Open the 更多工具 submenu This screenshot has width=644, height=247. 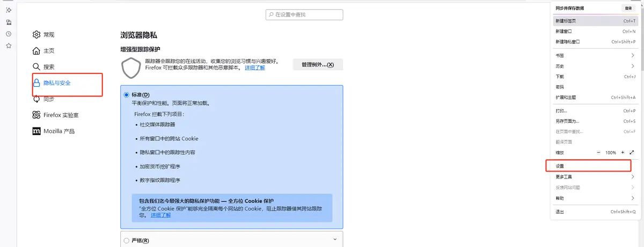pos(595,177)
